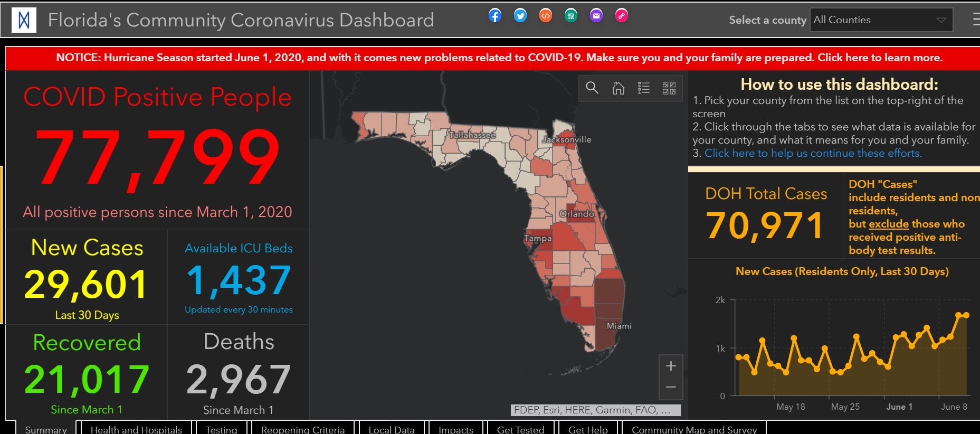980x434 pixels.
Task: Open the hamburger menu at top right
Action: pos(976,20)
